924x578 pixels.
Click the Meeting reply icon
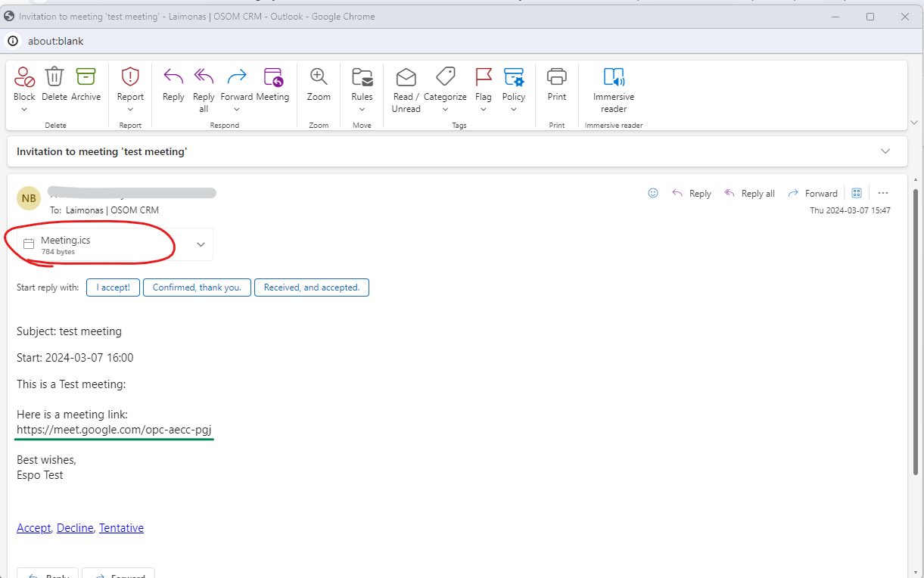click(x=272, y=78)
